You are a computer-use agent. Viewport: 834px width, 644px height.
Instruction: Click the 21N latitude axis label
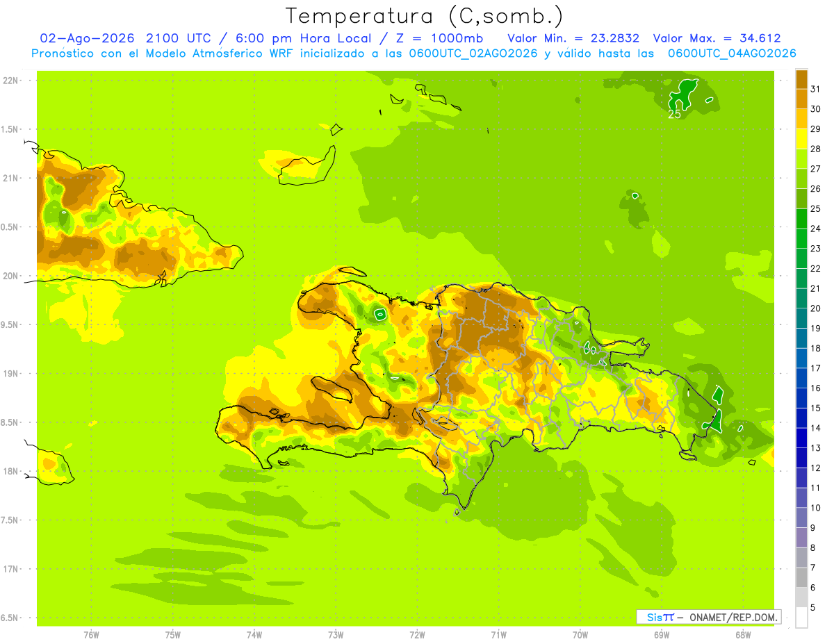10,179
